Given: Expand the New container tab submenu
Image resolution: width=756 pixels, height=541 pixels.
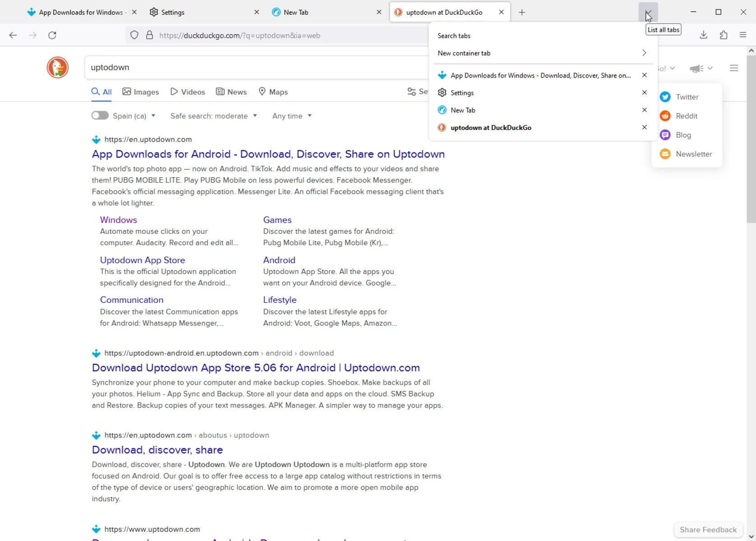Looking at the screenshot, I should tap(543, 53).
